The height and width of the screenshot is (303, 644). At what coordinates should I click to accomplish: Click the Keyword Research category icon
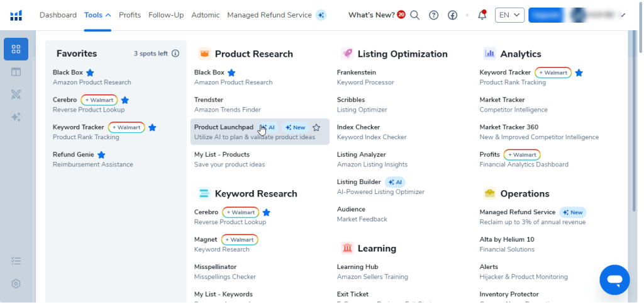click(204, 193)
